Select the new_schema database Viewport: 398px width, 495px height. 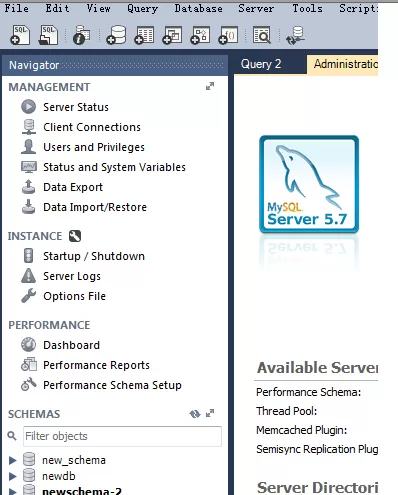pos(74,460)
